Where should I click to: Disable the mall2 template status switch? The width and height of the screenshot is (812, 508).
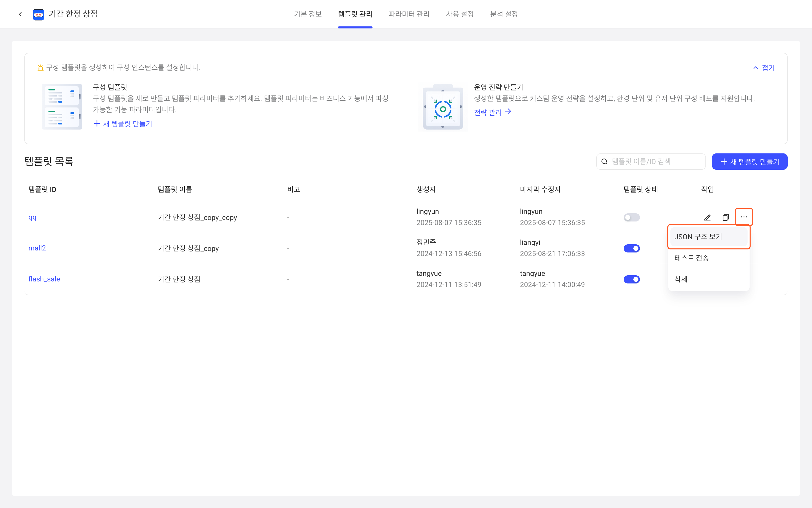pos(632,248)
